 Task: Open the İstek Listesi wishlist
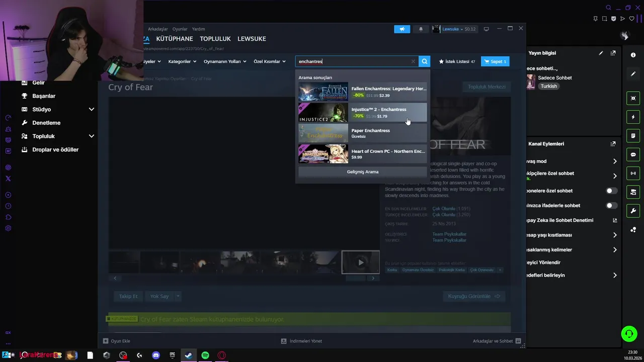tap(457, 61)
